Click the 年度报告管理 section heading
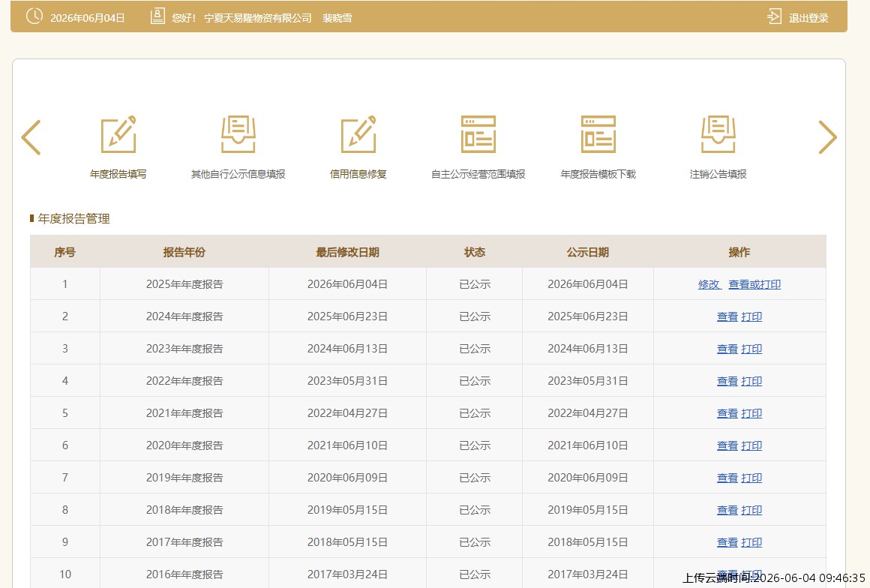The width and height of the screenshot is (870, 588). pos(73,218)
